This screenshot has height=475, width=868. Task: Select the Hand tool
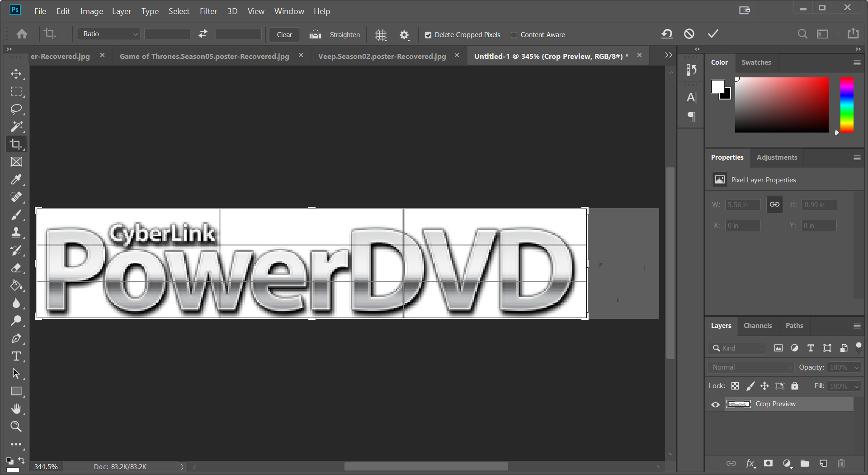[x=16, y=409]
